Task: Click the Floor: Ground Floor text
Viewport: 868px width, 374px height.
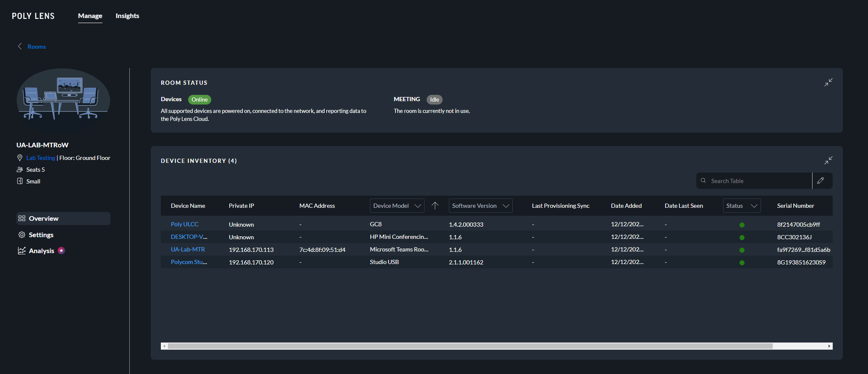Action: point(85,158)
